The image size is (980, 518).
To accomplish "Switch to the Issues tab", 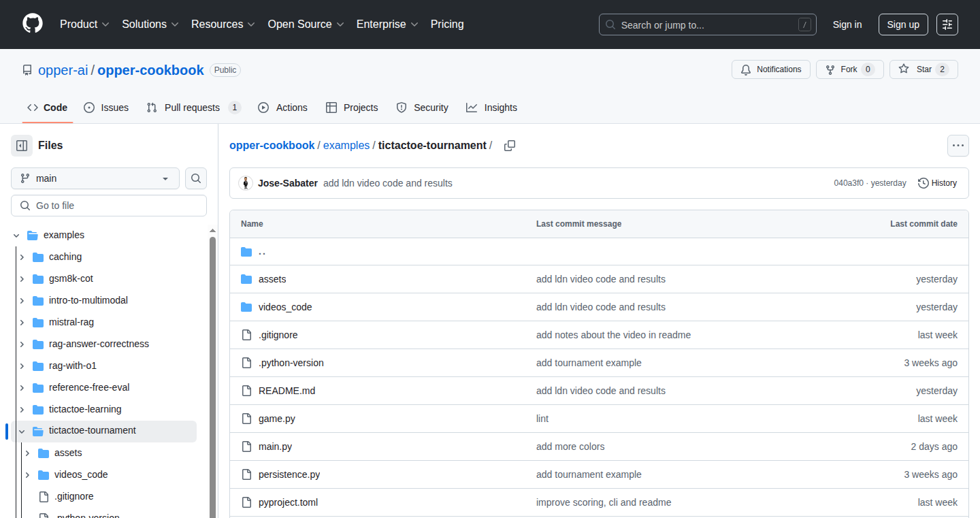I will [106, 108].
